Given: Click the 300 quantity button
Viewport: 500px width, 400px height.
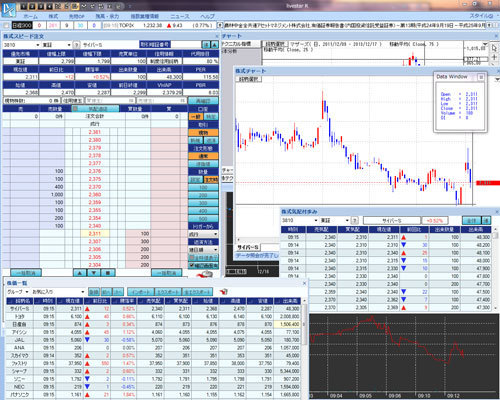Looking at the screenshot, I should (x=203, y=203).
